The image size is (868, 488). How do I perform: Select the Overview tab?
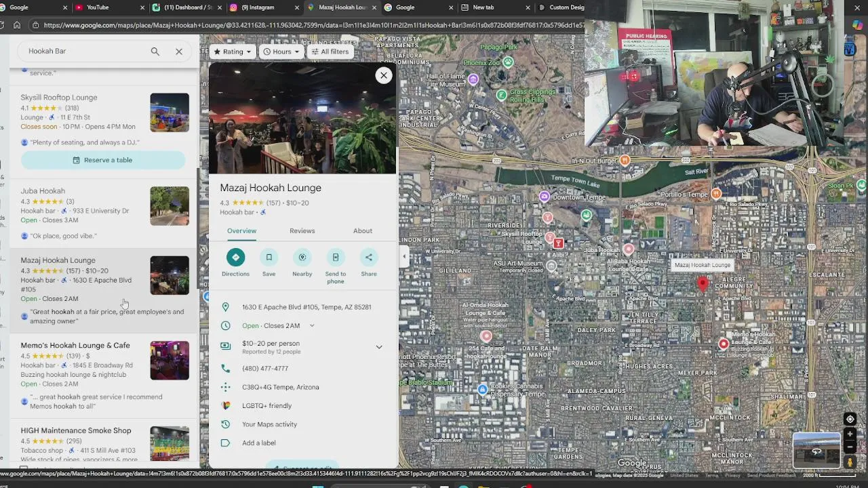click(x=241, y=231)
